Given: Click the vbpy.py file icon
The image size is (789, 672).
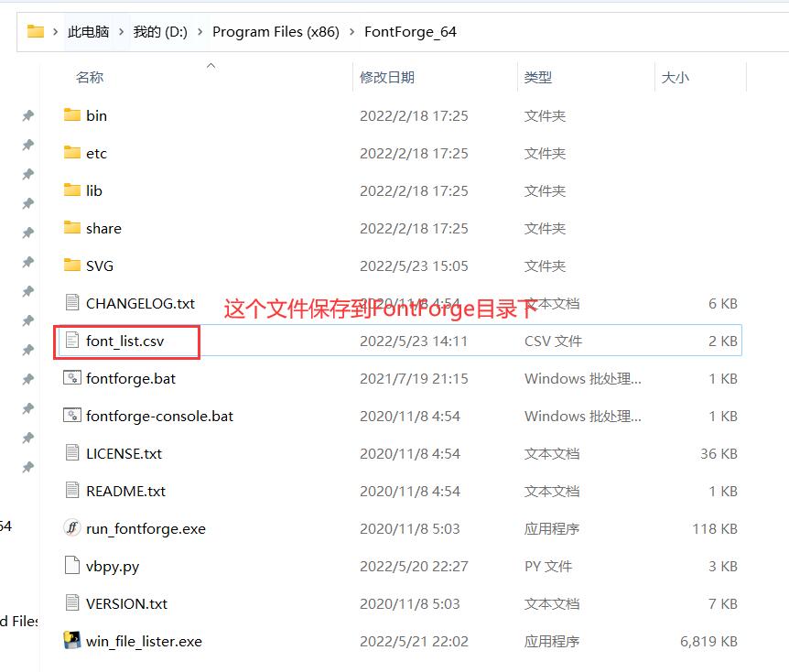Looking at the screenshot, I should pyautogui.click(x=72, y=566).
